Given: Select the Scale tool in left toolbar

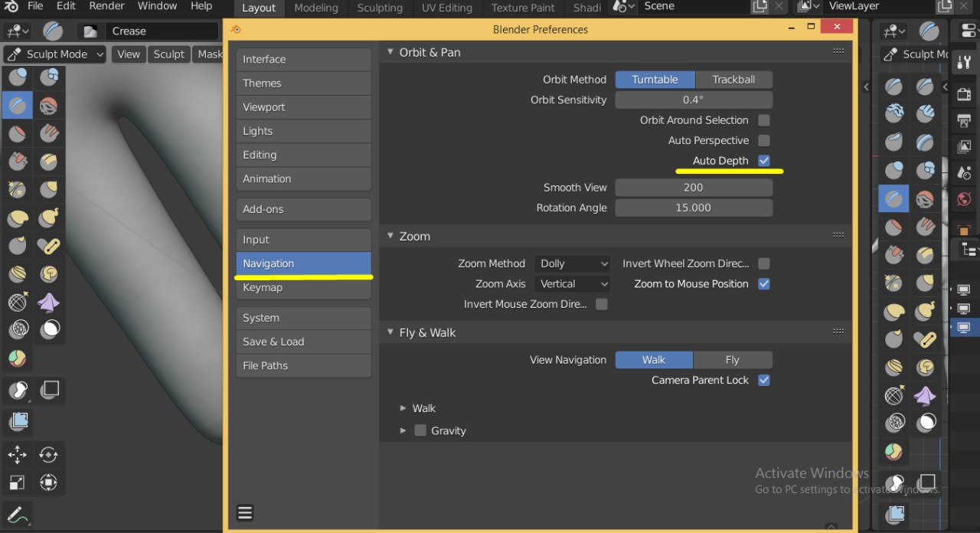Looking at the screenshot, I should click(18, 482).
